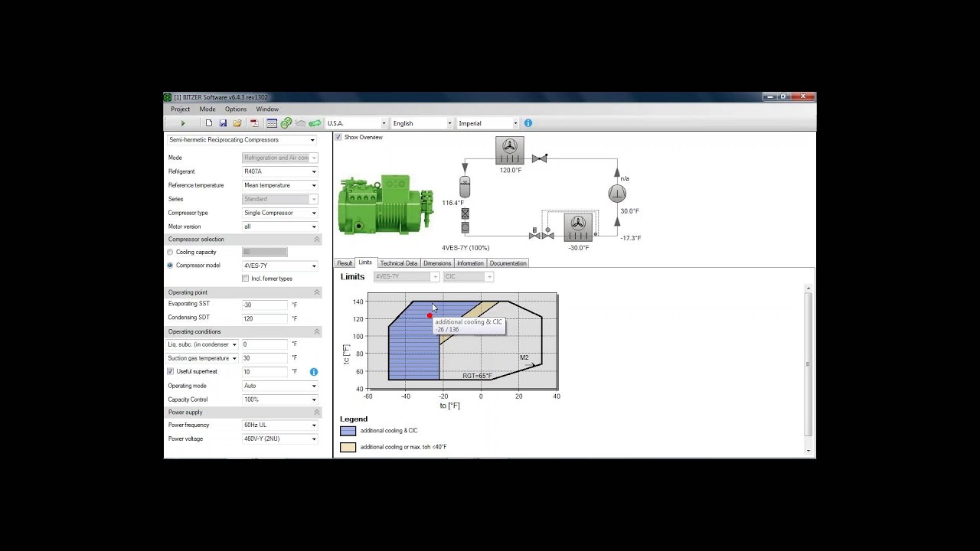Expand the Compressor model 4VES-7Y dropdown
This screenshot has height=551, width=980.
click(x=313, y=266)
